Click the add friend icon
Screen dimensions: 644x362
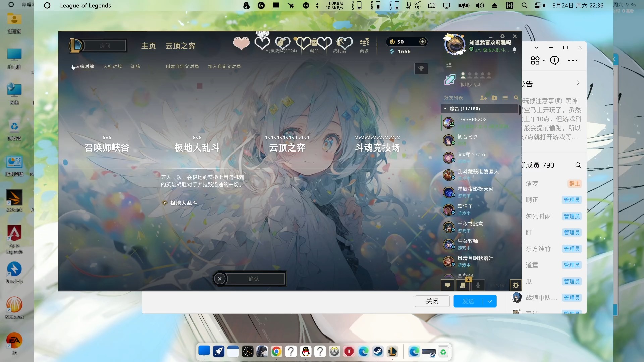[483, 98]
